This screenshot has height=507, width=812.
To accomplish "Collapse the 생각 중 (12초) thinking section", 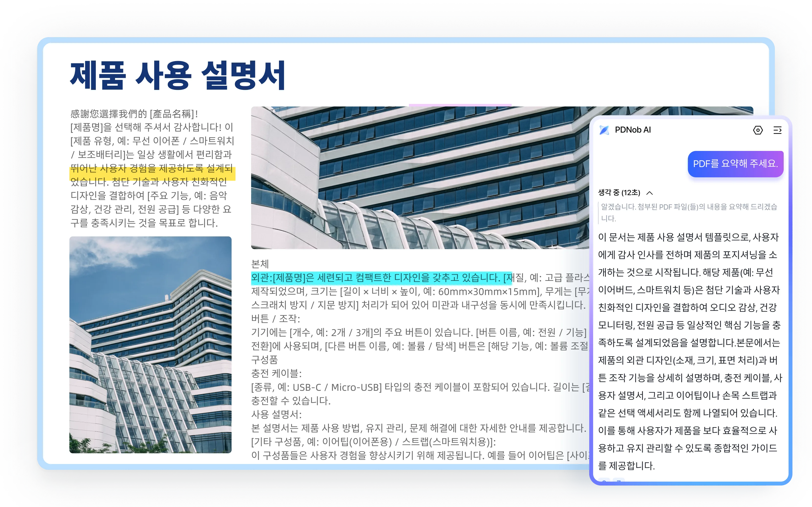I will pos(650,193).
